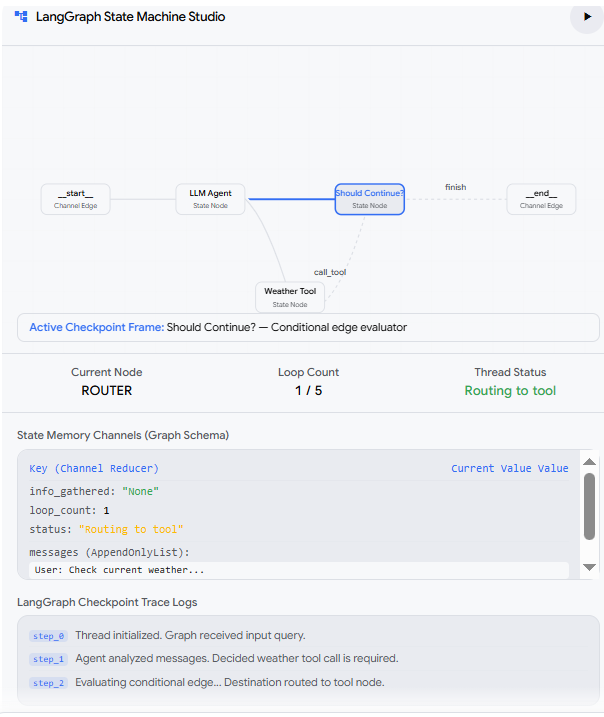The height and width of the screenshot is (717, 604).
Task: Select the __start__ channel edge node
Action: [x=75, y=199]
